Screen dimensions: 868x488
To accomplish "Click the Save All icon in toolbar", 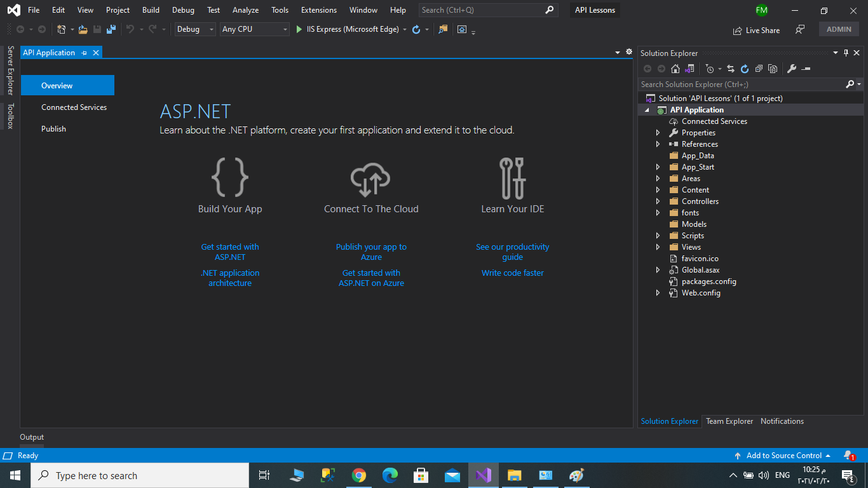I will point(111,29).
